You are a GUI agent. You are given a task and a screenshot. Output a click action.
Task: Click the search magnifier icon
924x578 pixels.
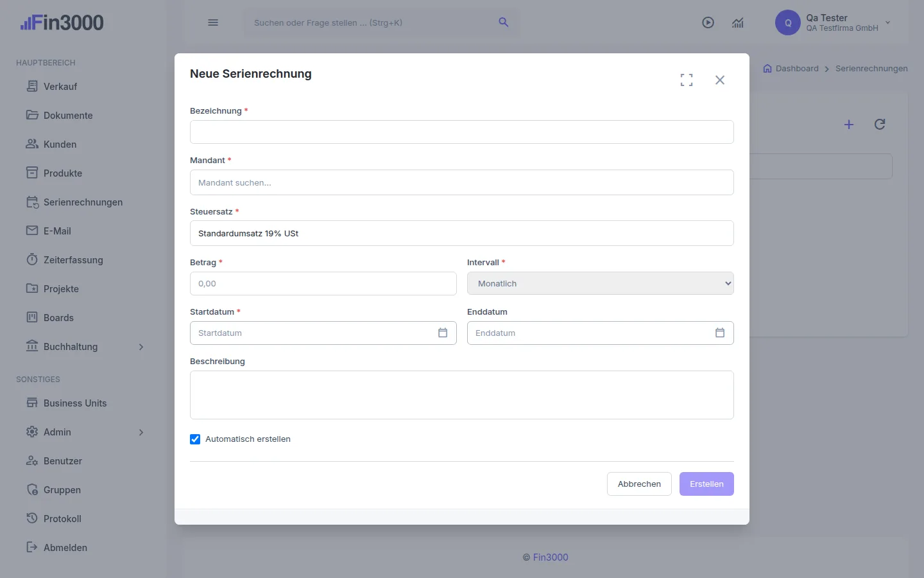(504, 22)
